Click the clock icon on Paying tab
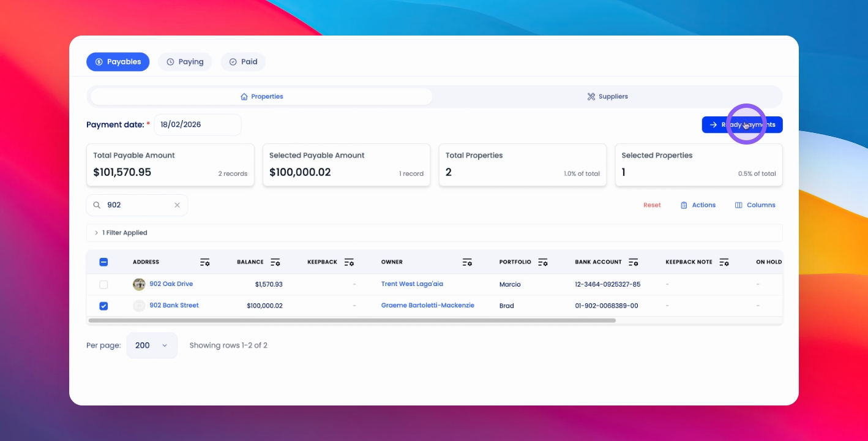Screen dimensions: 868x441 (x=170, y=62)
